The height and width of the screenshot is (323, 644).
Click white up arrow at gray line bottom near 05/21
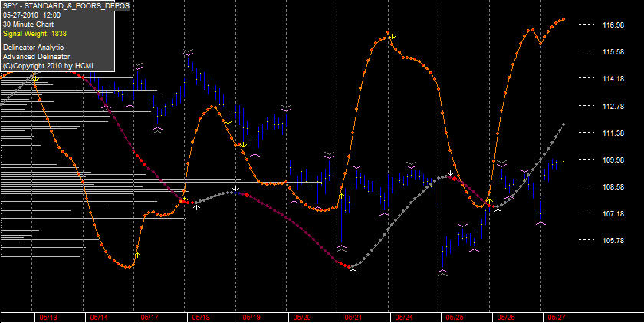pyautogui.click(x=353, y=271)
